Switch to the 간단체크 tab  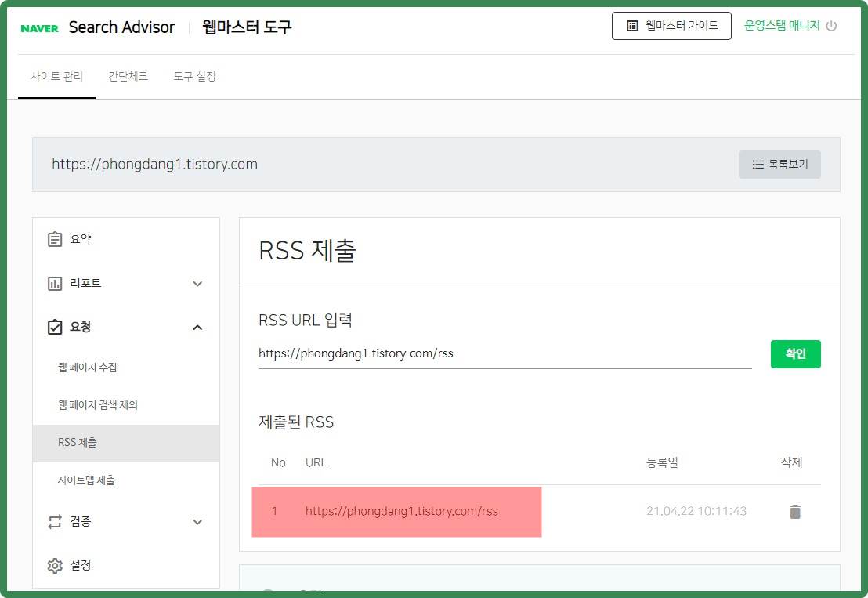(128, 76)
